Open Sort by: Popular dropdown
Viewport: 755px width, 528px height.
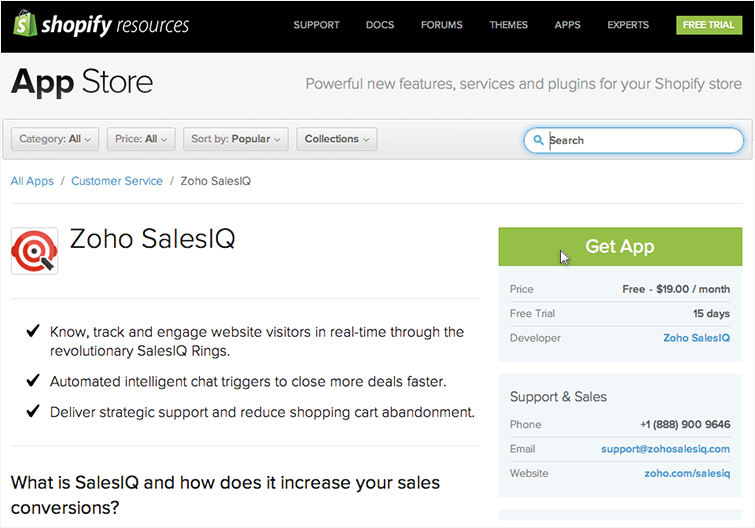click(236, 139)
